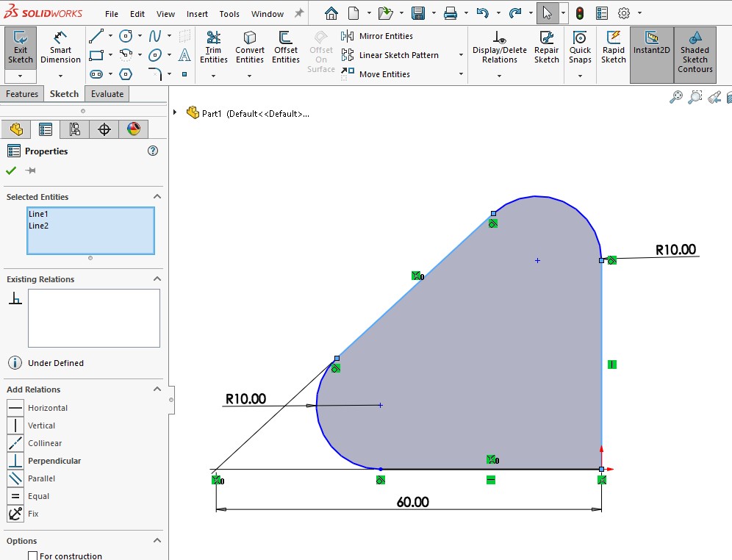The width and height of the screenshot is (732, 560).
Task: Switch to the Evaluate tab
Action: [x=107, y=94]
